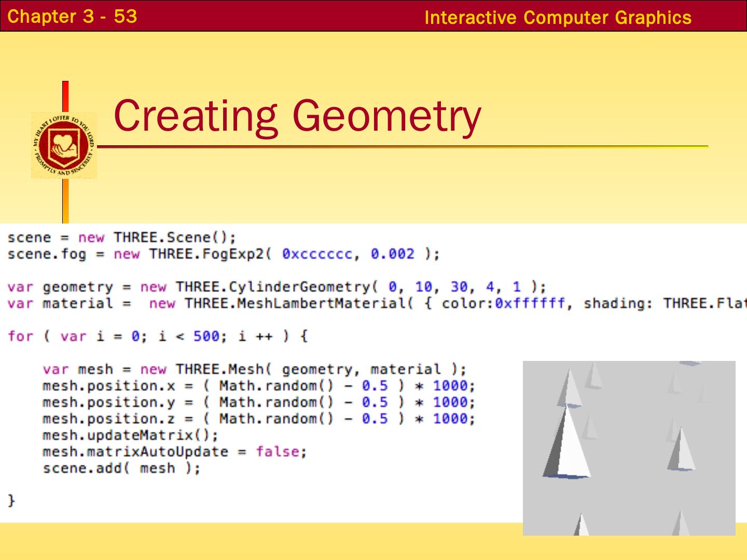Viewport: 747px width, 560px height.
Task: Select the 0xcccccc fog color value
Action: [x=317, y=254]
